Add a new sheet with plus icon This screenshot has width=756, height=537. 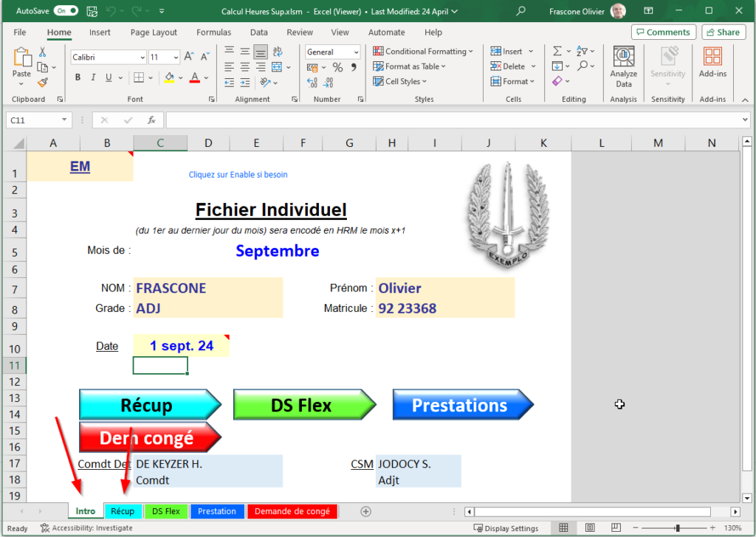[365, 511]
